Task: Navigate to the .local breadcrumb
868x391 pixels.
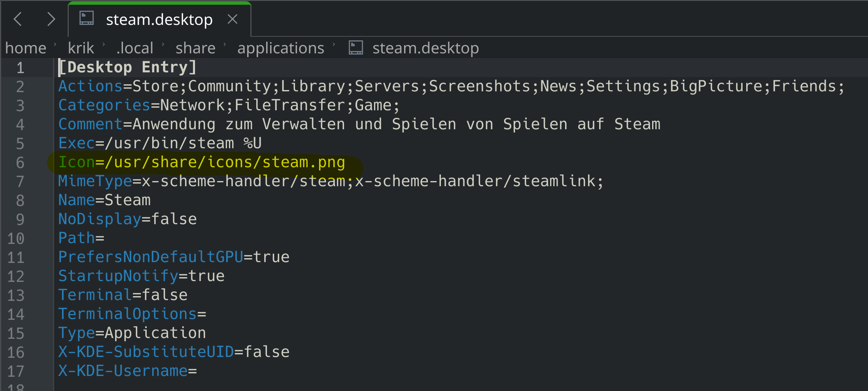Action: pos(134,48)
